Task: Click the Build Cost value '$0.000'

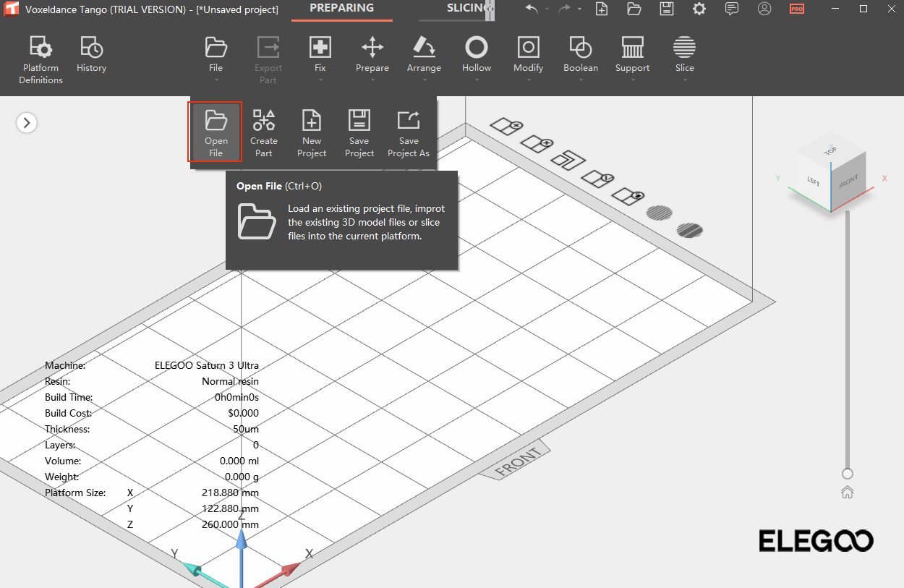Action: 243,413
